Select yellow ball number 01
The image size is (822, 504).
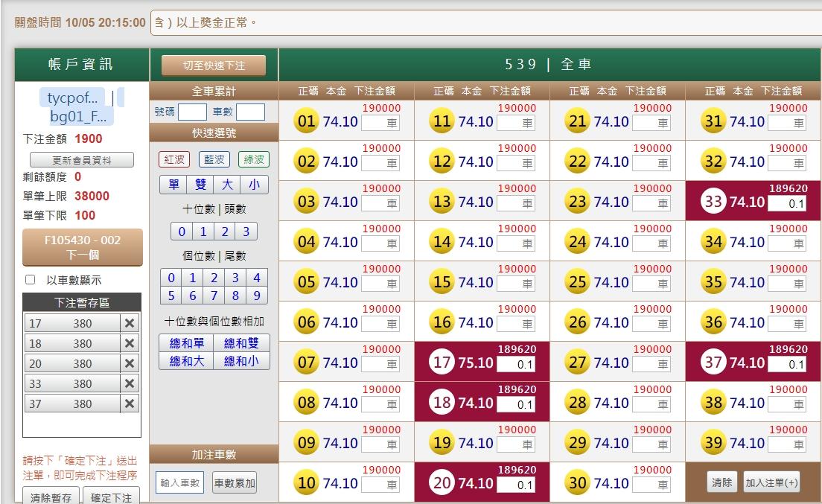306,121
